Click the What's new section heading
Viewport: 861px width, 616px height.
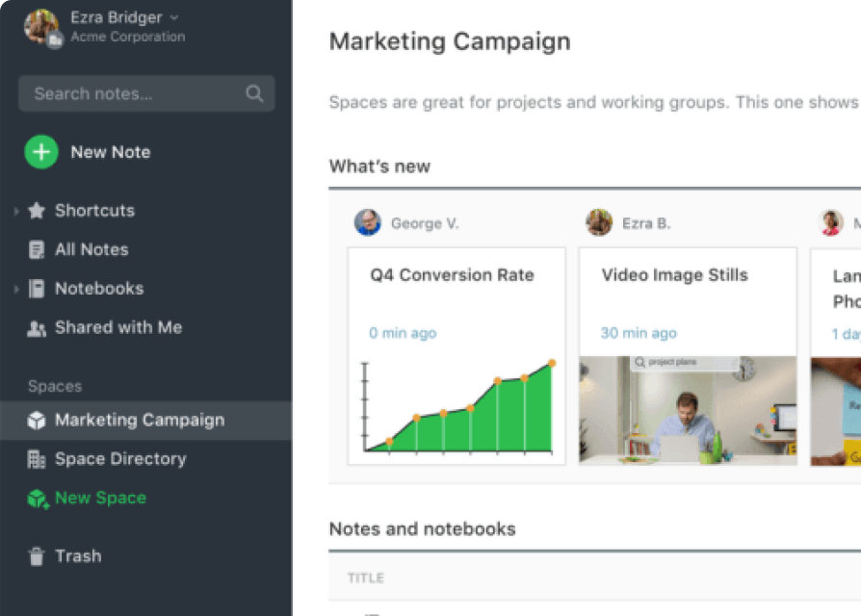tap(379, 167)
